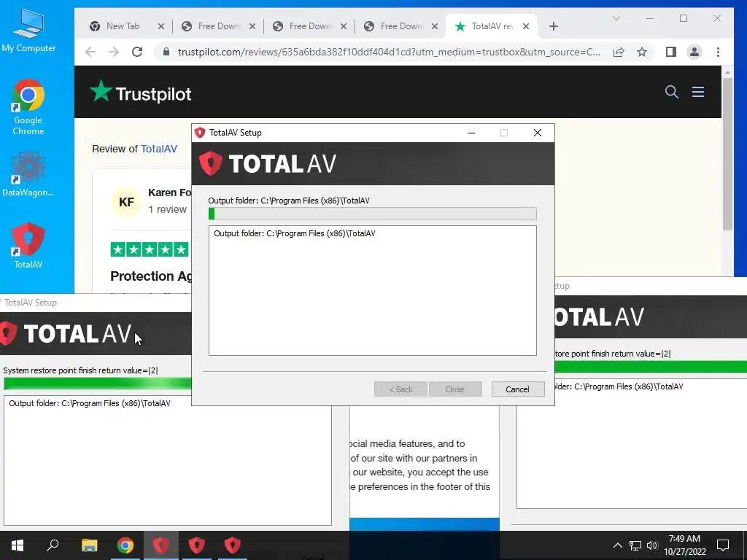Click the Chrome forward arrow

(x=113, y=52)
